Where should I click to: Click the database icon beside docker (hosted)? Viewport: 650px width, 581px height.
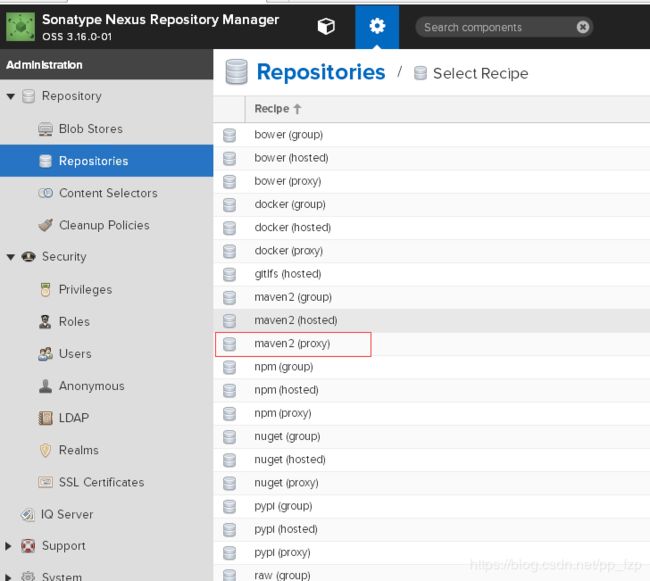[x=229, y=228]
